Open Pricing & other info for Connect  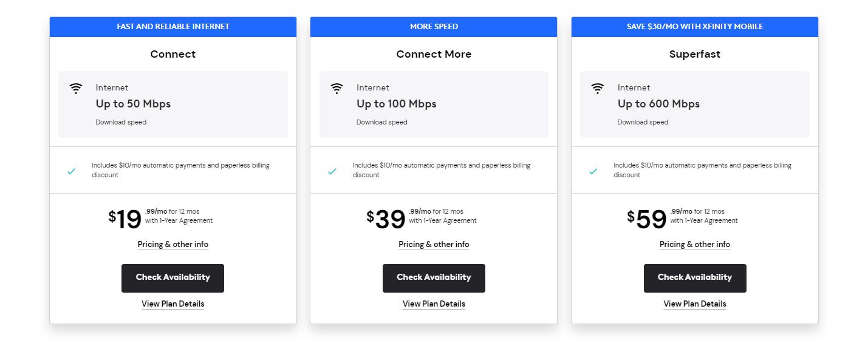[x=173, y=245]
